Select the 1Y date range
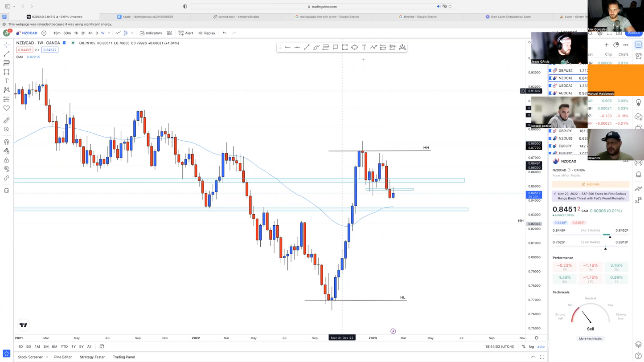The height and width of the screenshot is (362, 644). pos(74,346)
